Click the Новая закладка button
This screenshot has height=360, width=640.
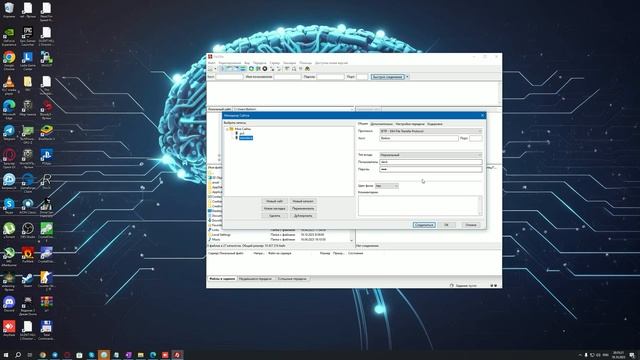pos(274,209)
